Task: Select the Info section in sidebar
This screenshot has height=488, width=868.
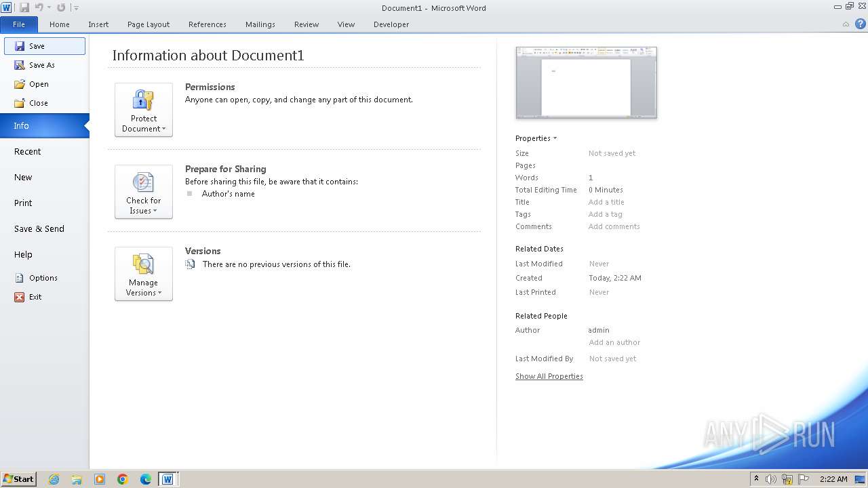Action: click(45, 125)
